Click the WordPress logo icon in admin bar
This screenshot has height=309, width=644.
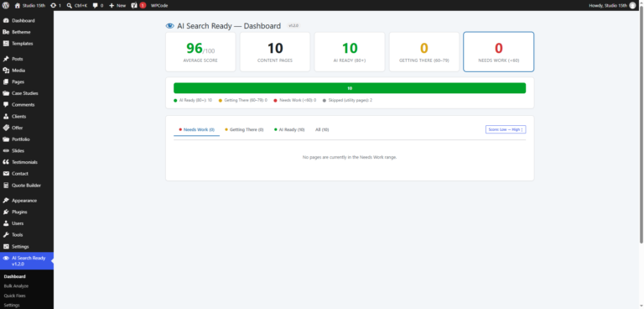6,5
